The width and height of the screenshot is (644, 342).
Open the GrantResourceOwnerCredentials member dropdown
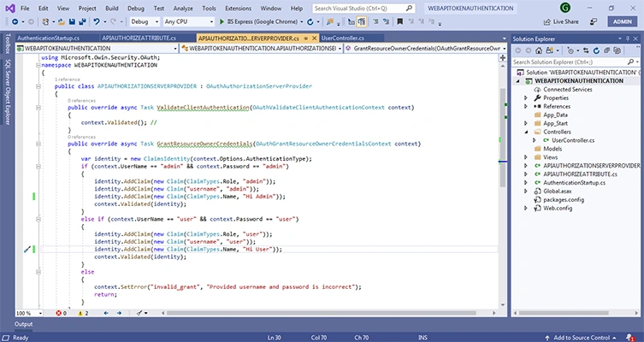[426, 49]
